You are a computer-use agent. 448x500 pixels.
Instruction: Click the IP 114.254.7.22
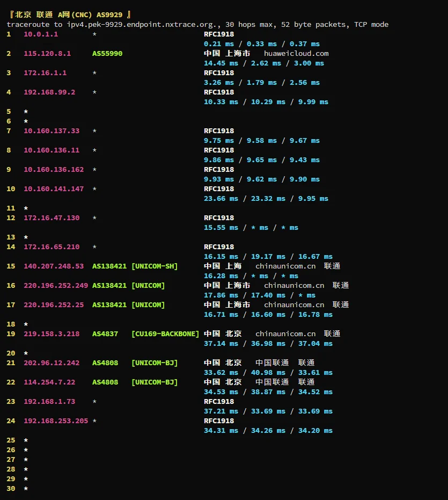49,382
